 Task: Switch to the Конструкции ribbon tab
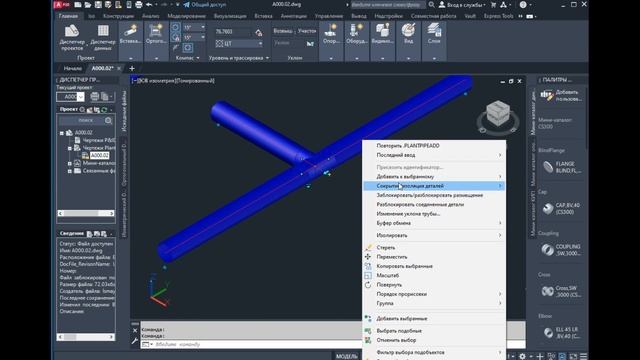pyautogui.click(x=118, y=16)
